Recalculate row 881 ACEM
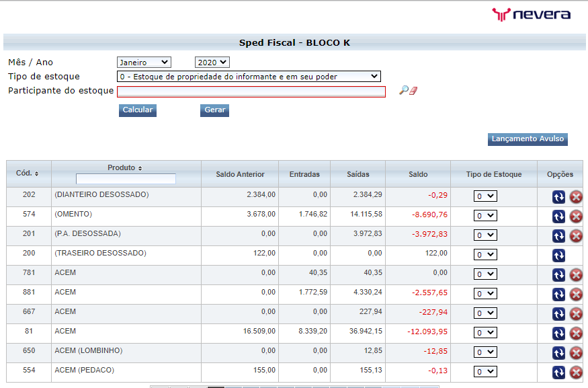 point(558,295)
